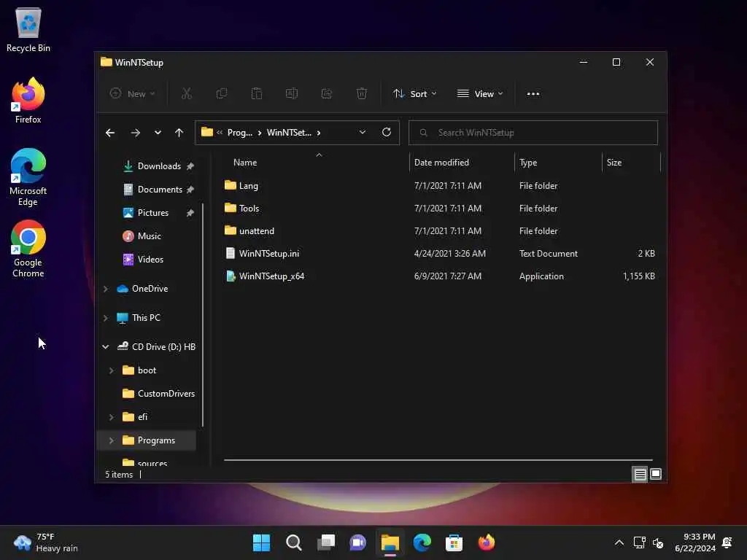This screenshot has width=747, height=560.
Task: Sort by Date modified column header
Action: coord(462,163)
